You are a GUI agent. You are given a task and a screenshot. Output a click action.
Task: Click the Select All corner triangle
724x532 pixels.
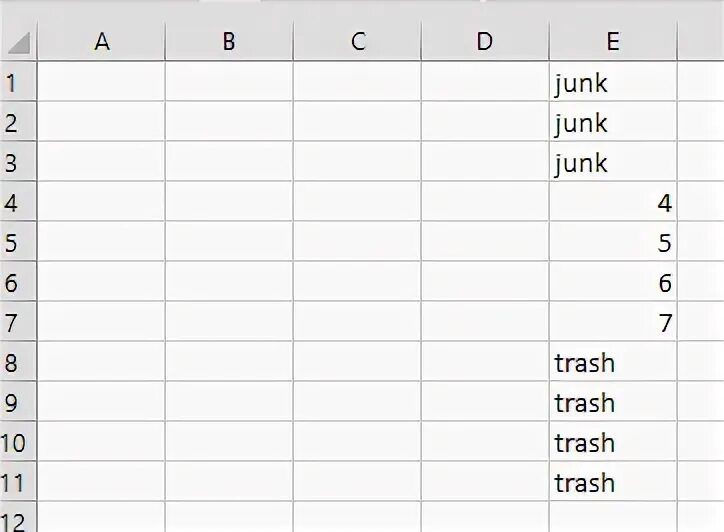pos(19,42)
